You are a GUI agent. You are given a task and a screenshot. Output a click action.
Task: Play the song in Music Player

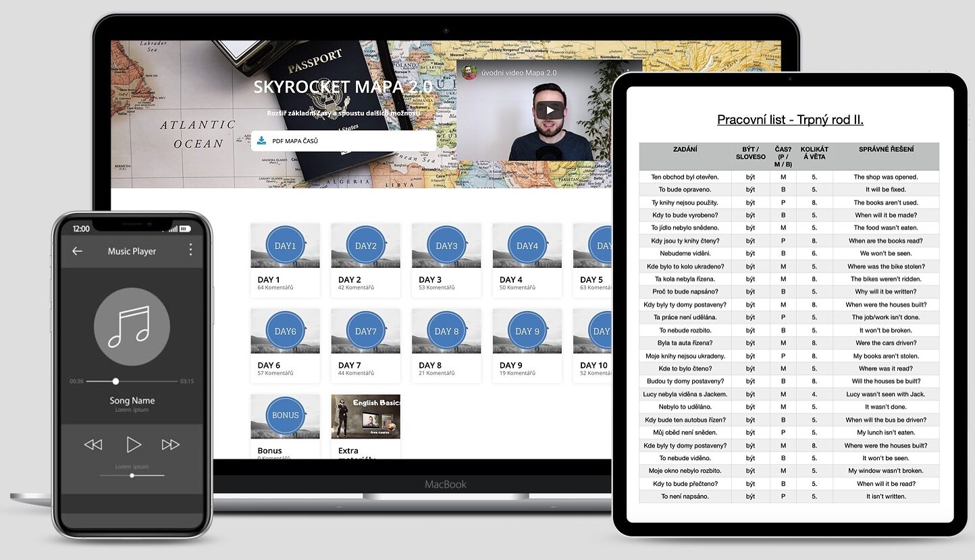pos(134,444)
